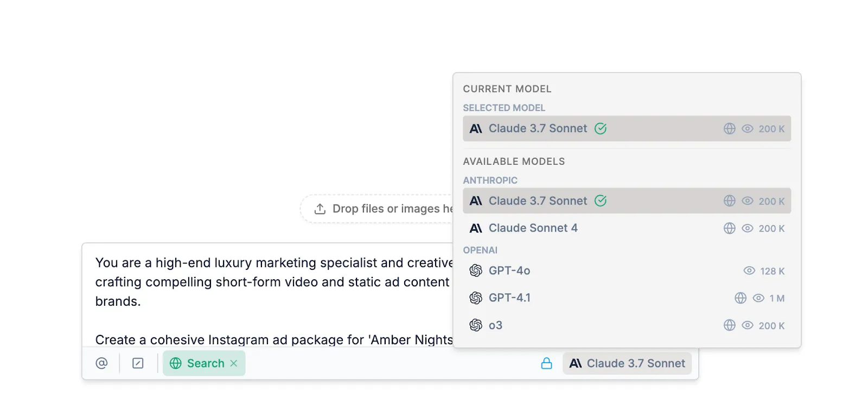
Task: Click the globe icon on o3 row
Action: point(730,325)
